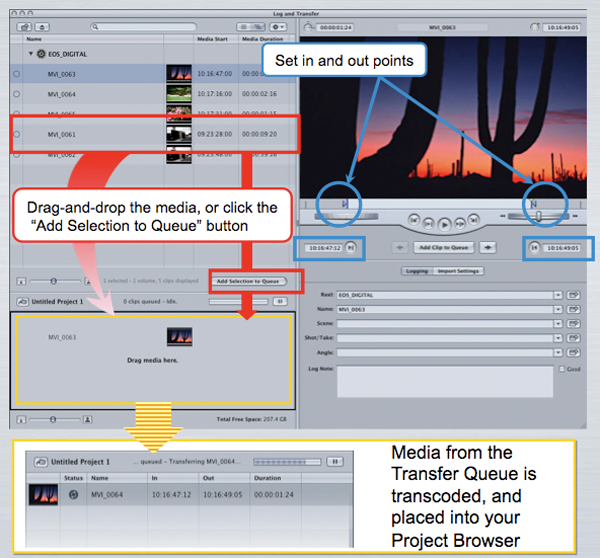Open the gear Action pop-up menu

278,27
